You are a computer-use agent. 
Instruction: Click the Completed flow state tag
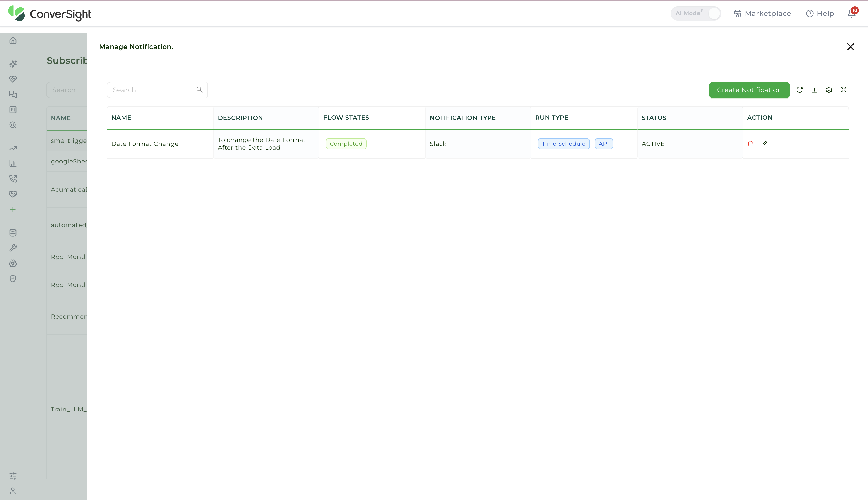[346, 144]
